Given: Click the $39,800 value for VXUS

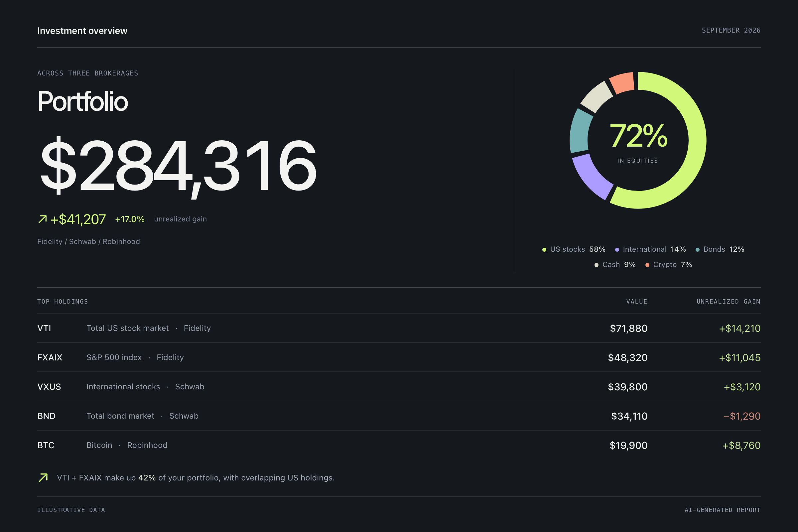Looking at the screenshot, I should coord(628,387).
